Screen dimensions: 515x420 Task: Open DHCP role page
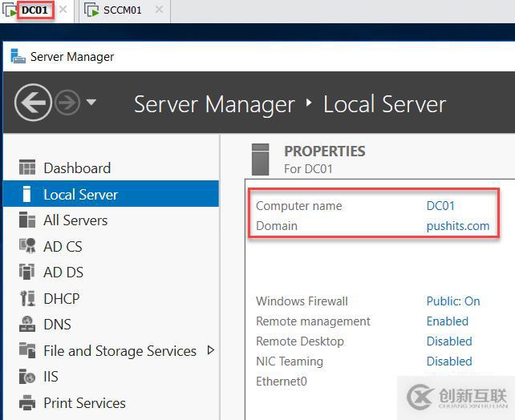(x=111, y=298)
